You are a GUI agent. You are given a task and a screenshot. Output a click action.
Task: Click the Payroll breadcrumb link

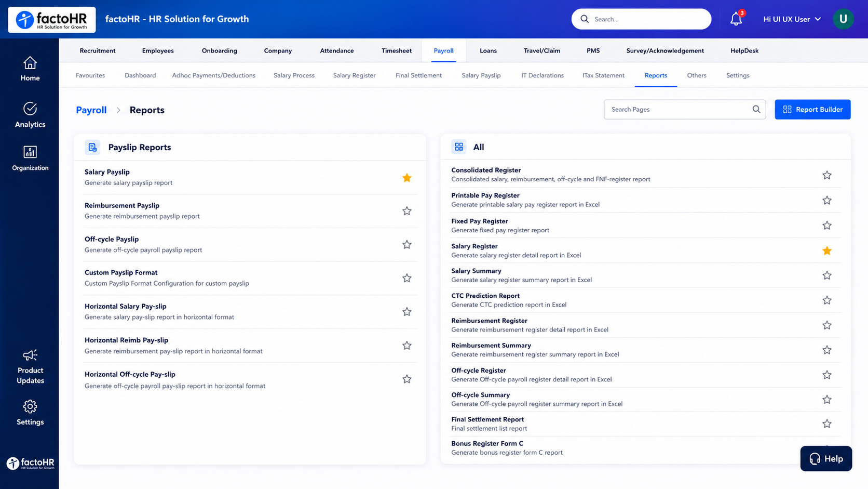point(91,110)
